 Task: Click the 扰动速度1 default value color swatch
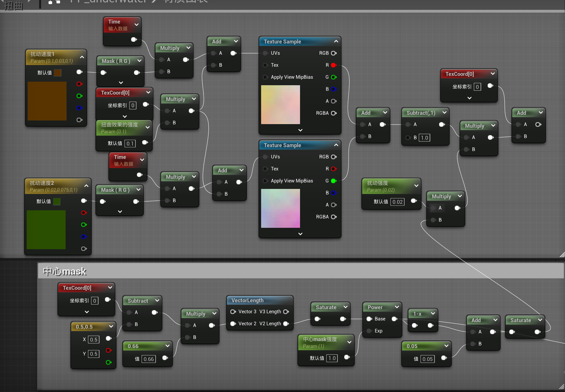(57, 73)
